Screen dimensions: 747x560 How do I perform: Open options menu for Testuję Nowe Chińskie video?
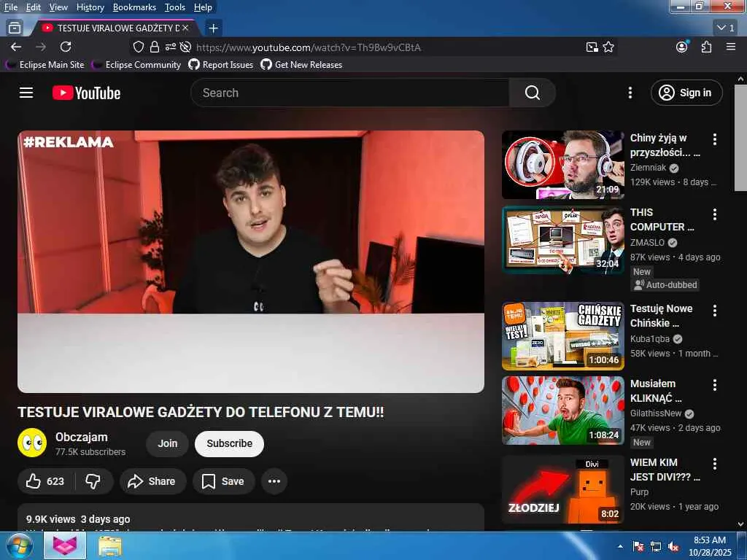click(x=715, y=311)
